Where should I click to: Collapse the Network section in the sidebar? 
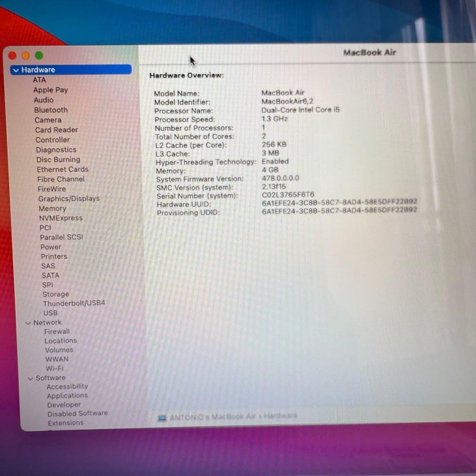[x=28, y=322]
